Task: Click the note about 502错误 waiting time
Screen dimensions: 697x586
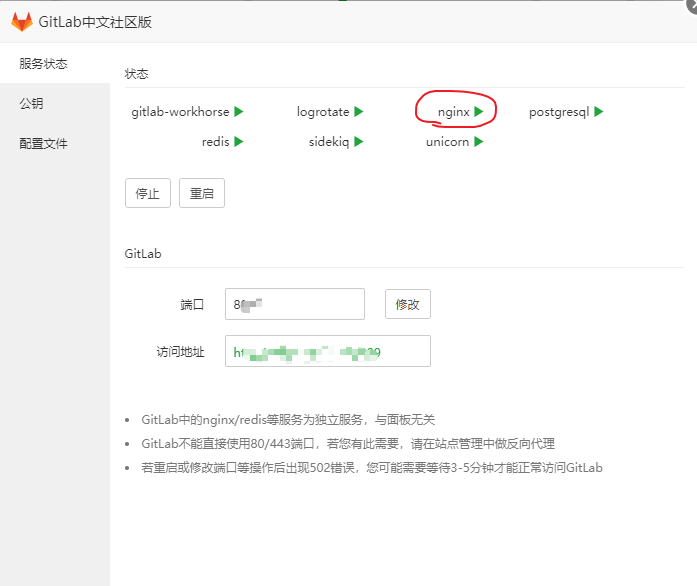Action: [372, 467]
